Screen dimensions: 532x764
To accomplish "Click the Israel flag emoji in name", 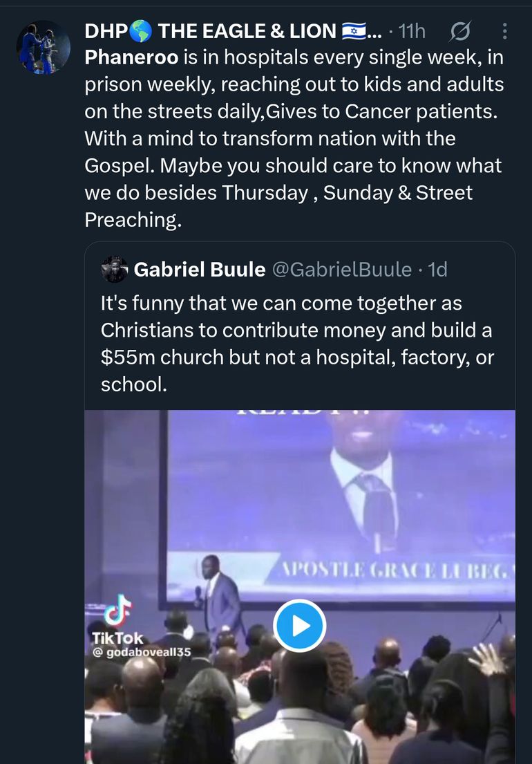I will click(353, 31).
